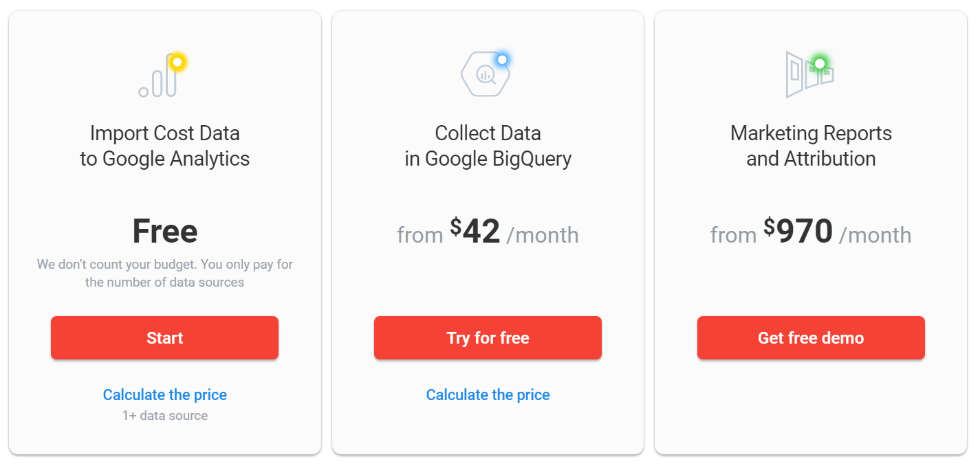Viewport: 980px width, 466px height.
Task: Click the '1+ data source' caption
Action: [x=165, y=415]
